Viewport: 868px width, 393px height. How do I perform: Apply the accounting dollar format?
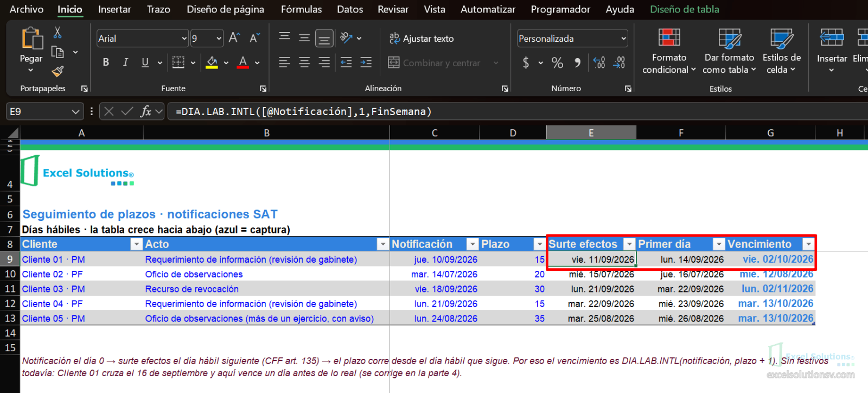click(526, 62)
